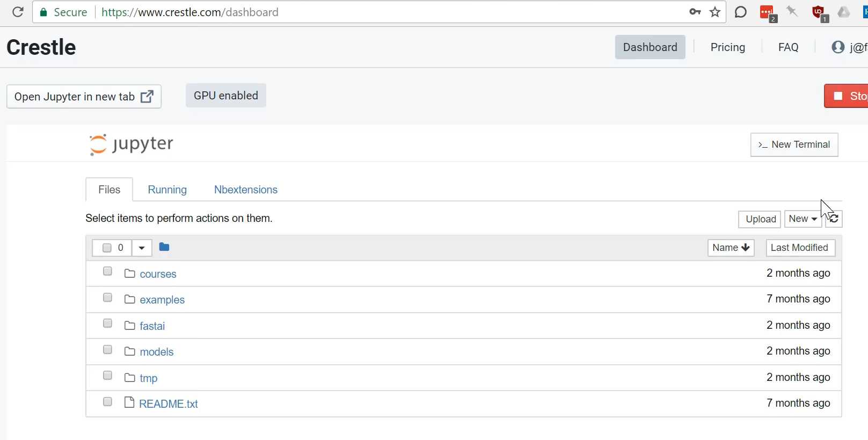Screen dimensions: 868x440
Task: Open the examples folder link
Action: pos(162,300)
